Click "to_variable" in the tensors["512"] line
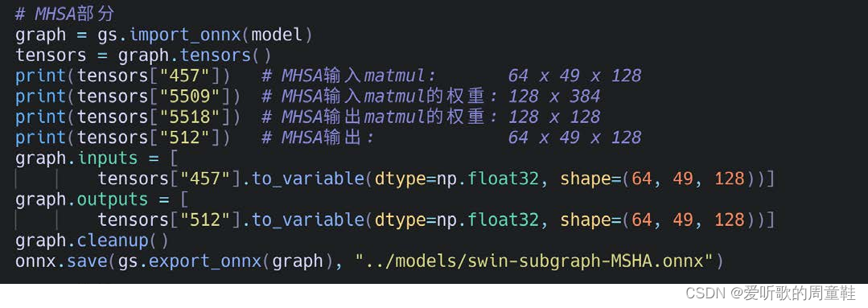Image resolution: width=868 pixels, height=308 pixels. [x=307, y=220]
